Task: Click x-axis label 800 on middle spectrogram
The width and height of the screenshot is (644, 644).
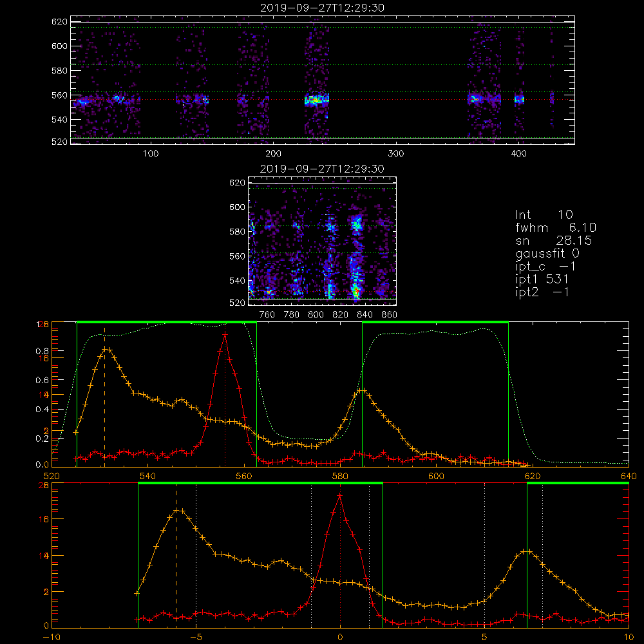Action: [316, 315]
